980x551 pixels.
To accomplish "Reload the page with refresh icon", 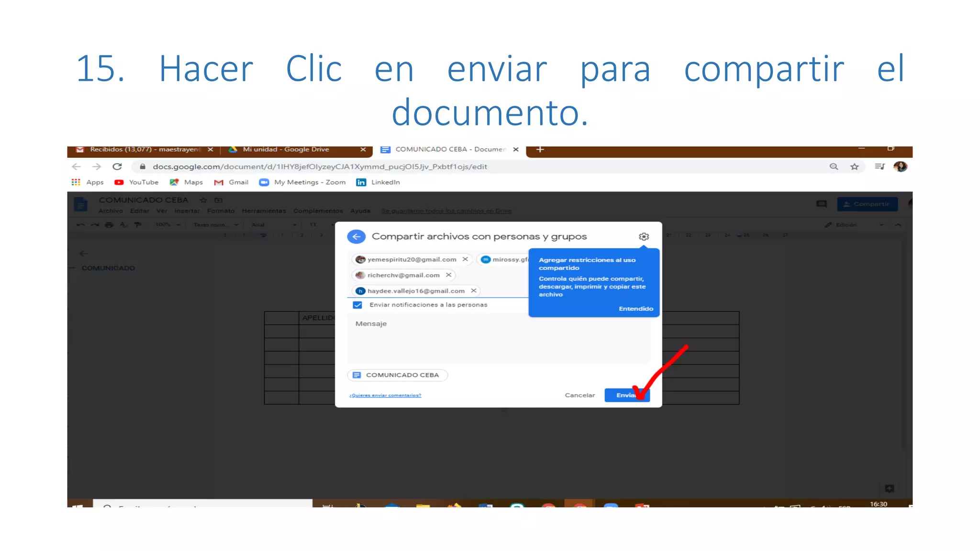I will click(x=117, y=166).
